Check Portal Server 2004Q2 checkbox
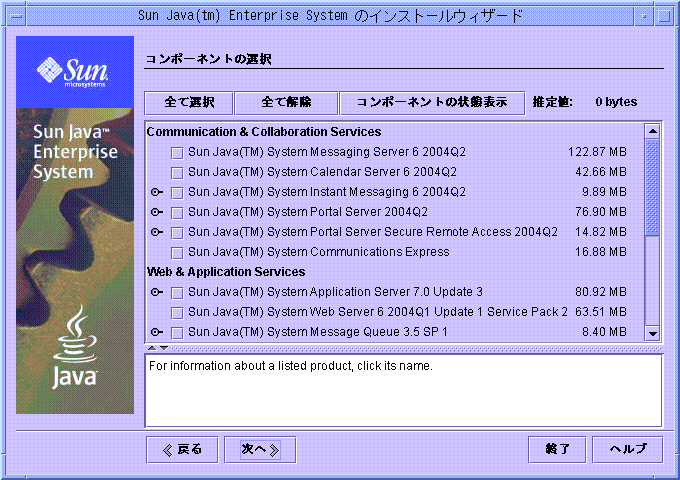This screenshot has width=680, height=480. point(177,213)
